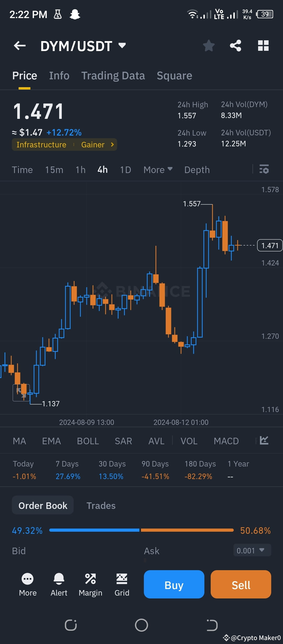
Task: Open the Trades tab
Action: [101, 506]
